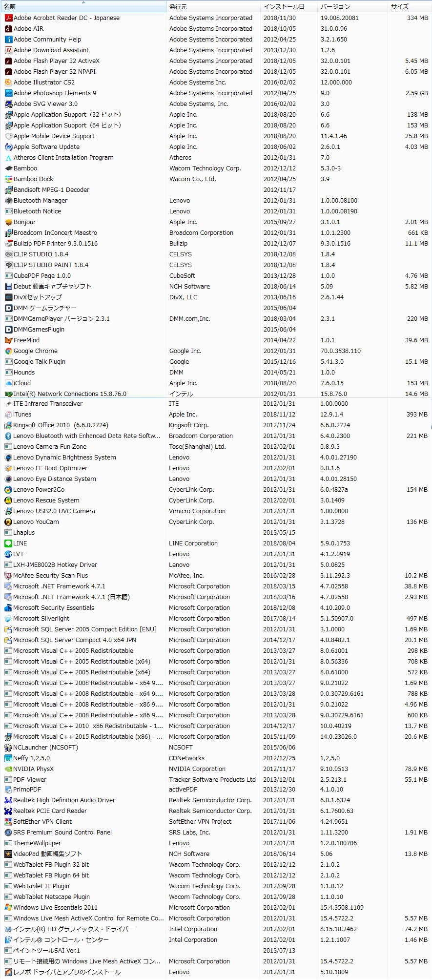The image size is (432, 980).
Task: Click the VideoPad 動画編集ソフト icon
Action: tap(8, 854)
